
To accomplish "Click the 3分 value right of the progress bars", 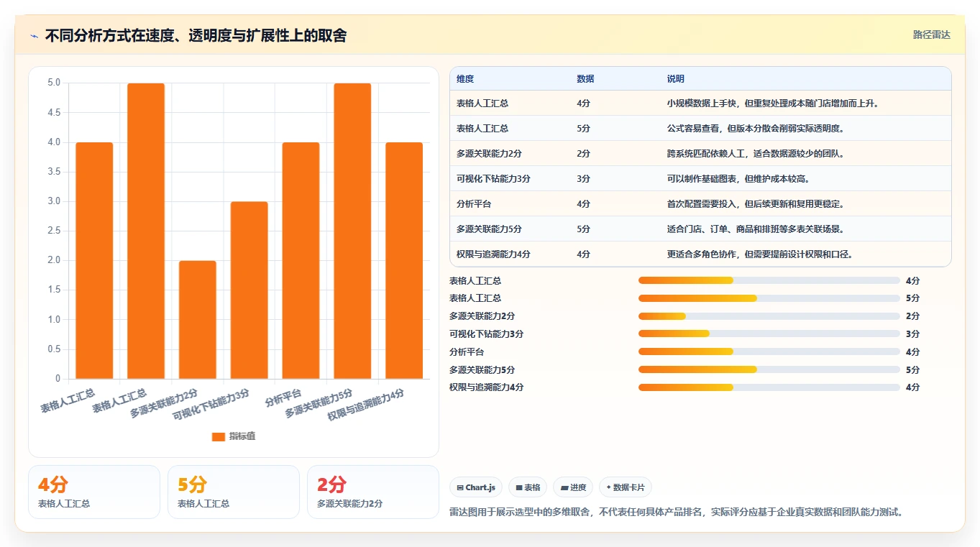I will pos(912,334).
